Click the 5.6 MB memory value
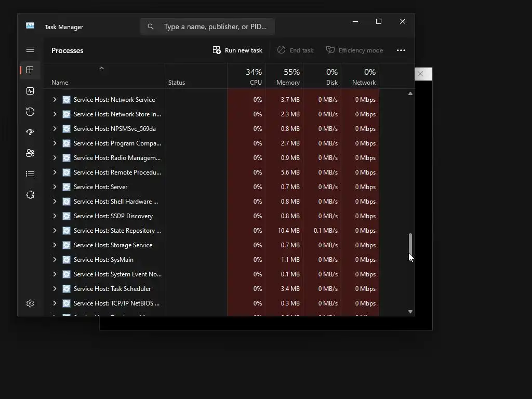 [x=290, y=172]
